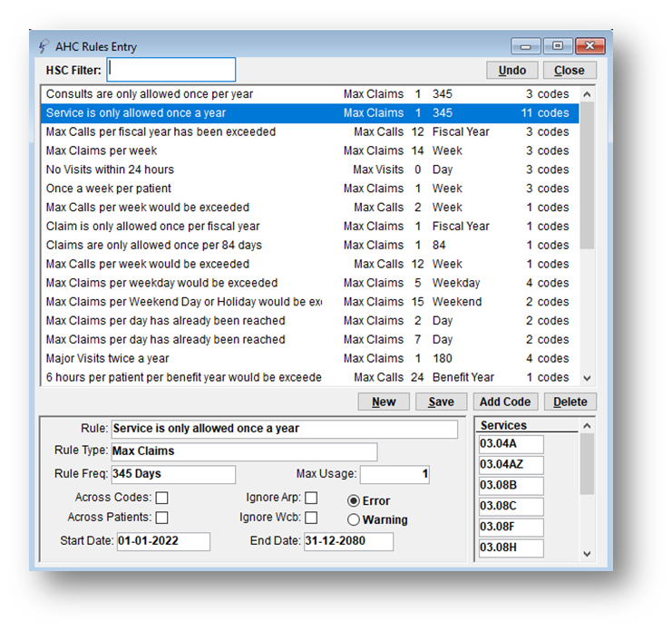Click the Start Date field 01-01-2022

point(164,541)
